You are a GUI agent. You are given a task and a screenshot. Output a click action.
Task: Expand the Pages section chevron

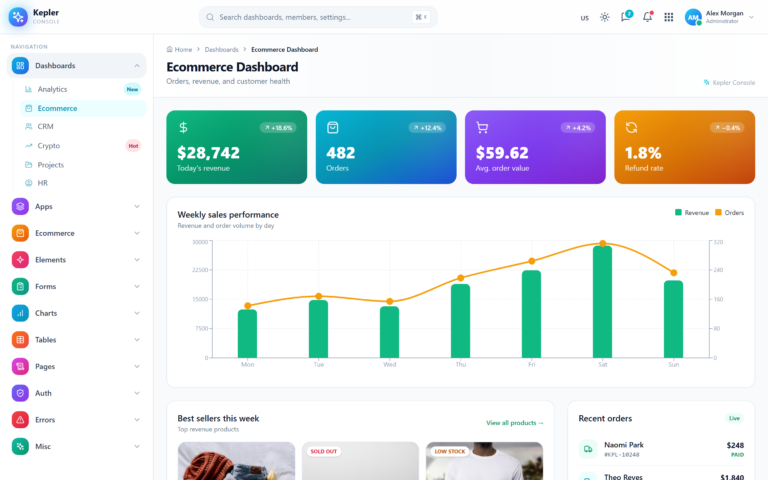pyautogui.click(x=137, y=366)
